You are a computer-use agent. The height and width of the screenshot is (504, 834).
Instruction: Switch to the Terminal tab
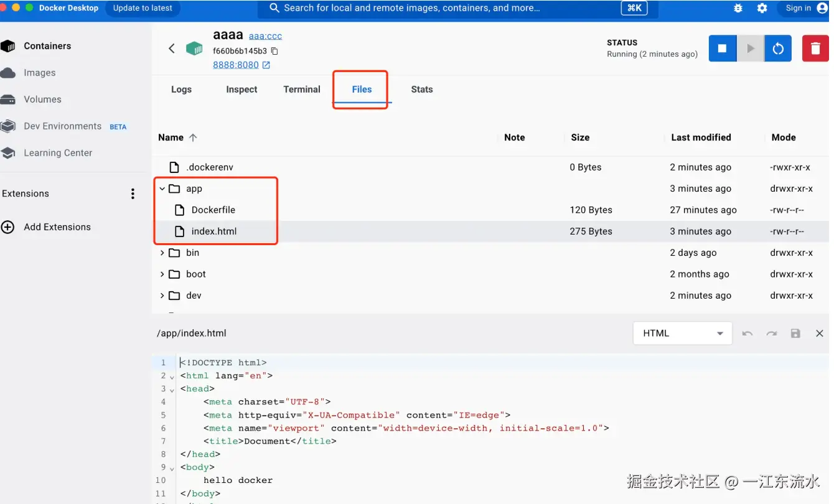[301, 90]
